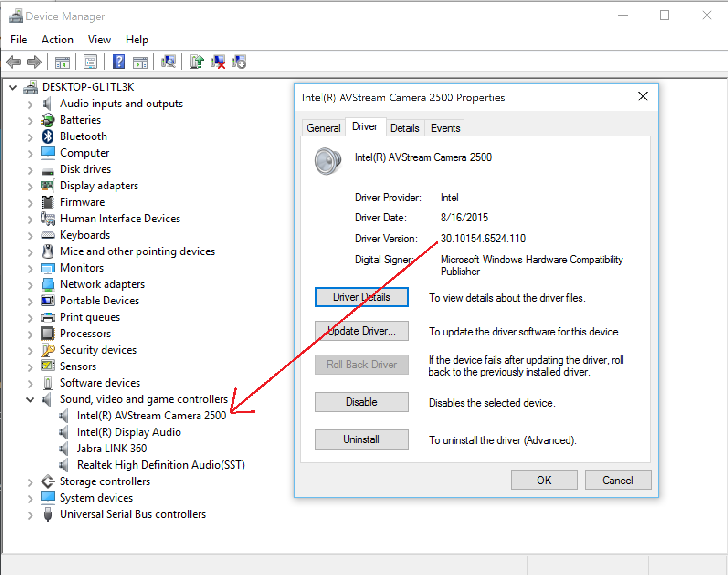Image resolution: width=728 pixels, height=575 pixels.
Task: Click Scan for hardware changes toolbar icon
Action: 169,62
